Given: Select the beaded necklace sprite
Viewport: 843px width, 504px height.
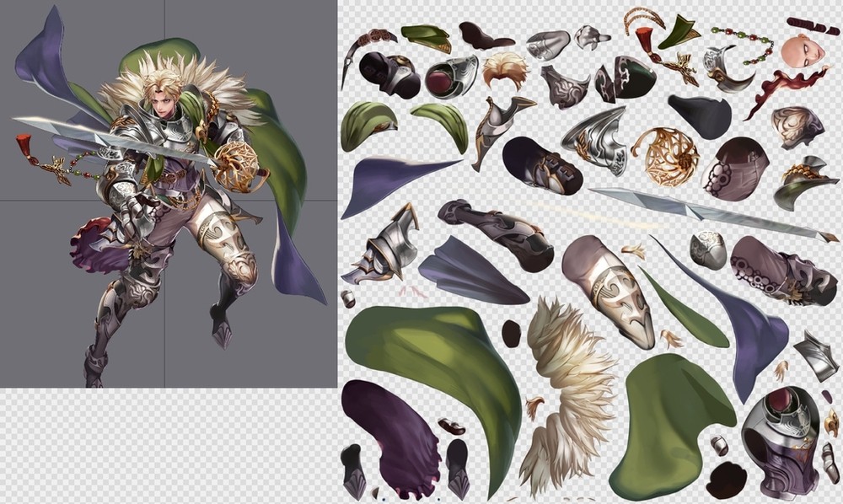Looking at the screenshot, I should 744,41.
